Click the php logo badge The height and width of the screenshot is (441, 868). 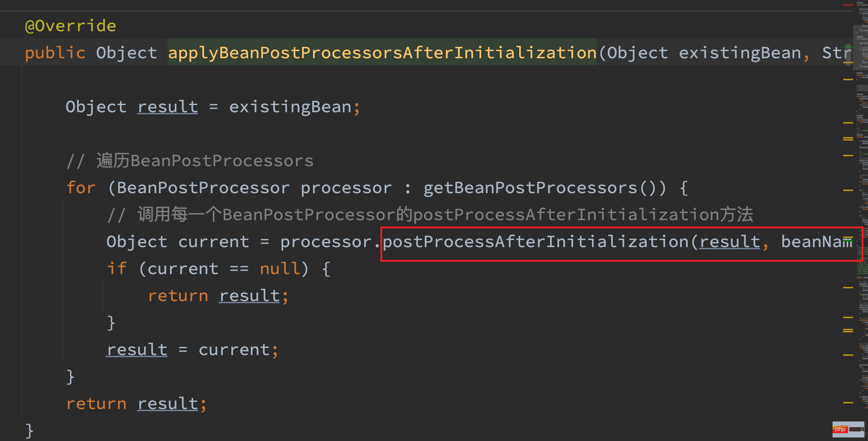[x=840, y=429]
